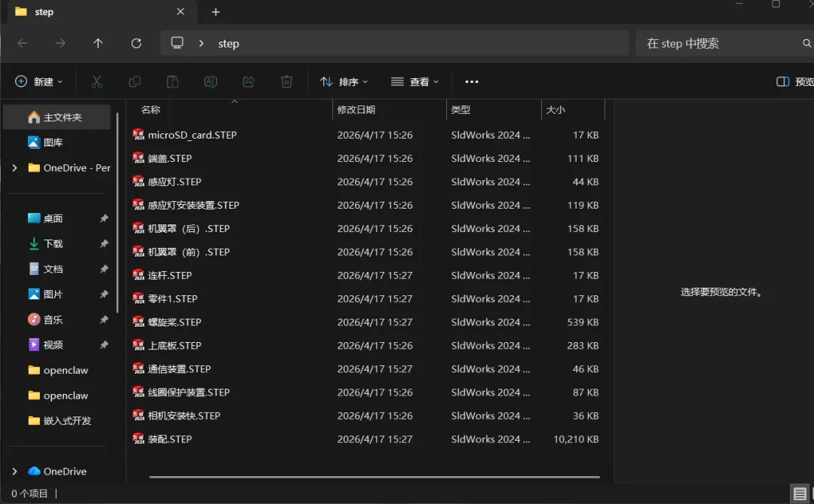The height and width of the screenshot is (504, 814).
Task: Click the delete trash icon
Action: pos(286,81)
